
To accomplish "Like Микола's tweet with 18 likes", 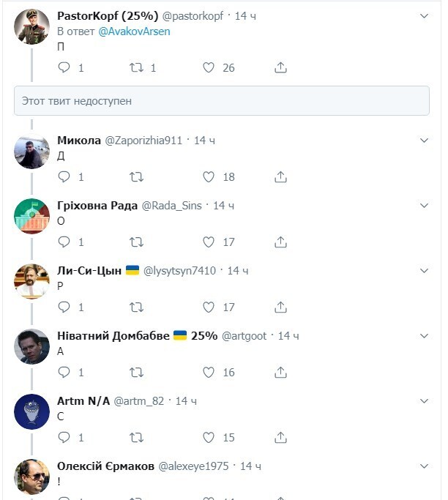I will pyautogui.click(x=209, y=176).
